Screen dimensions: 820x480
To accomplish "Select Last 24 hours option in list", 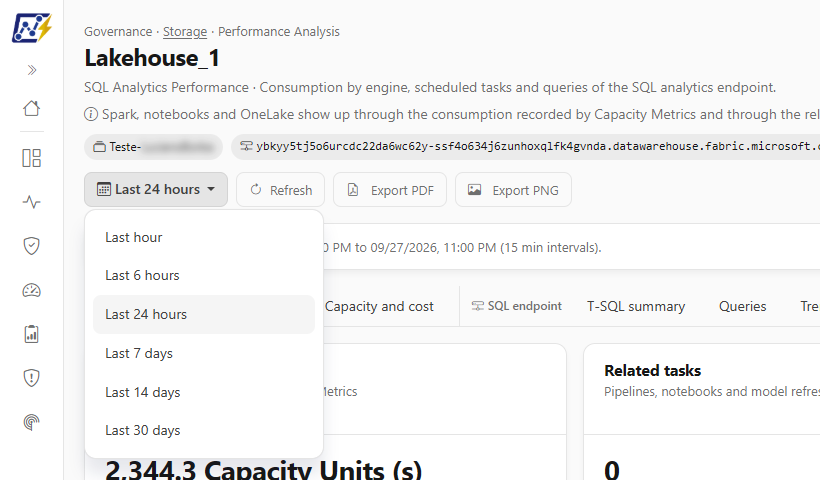I will tap(203, 314).
